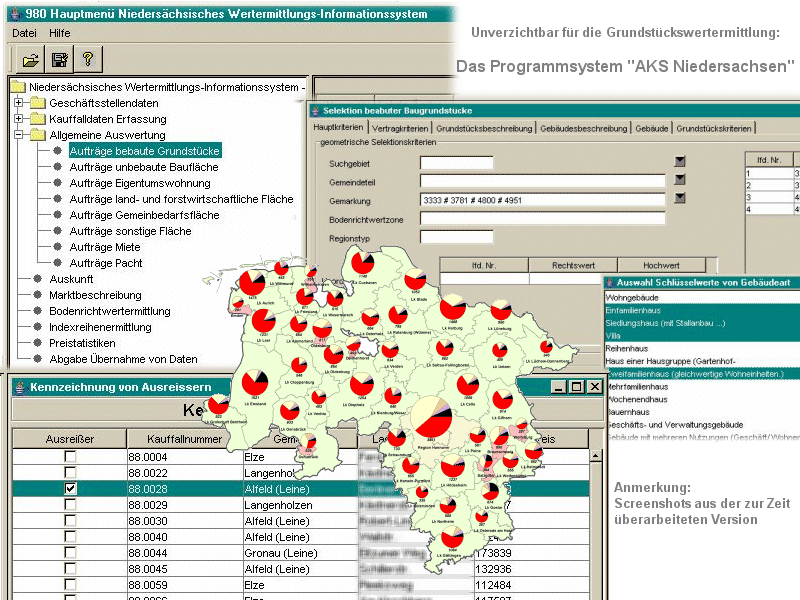The height and width of the screenshot is (600, 800).
Task: Open the Gemarkung selection arrow button
Action: [x=680, y=199]
